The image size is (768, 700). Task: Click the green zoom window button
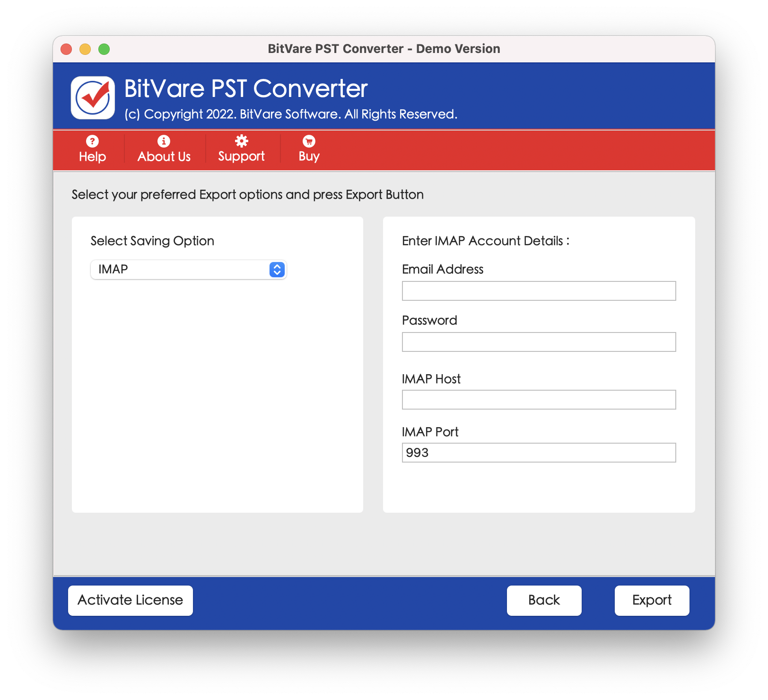click(104, 49)
